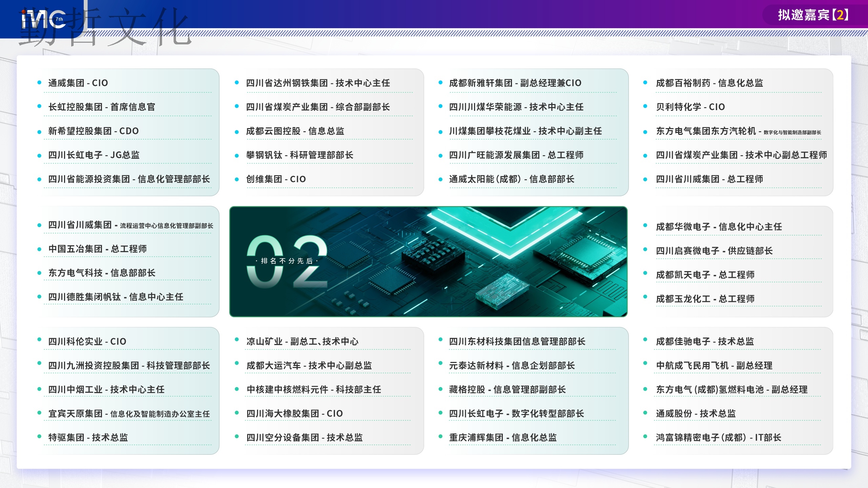This screenshot has height=488, width=868.
Task: Select the text 藏格控股 - 信息管理部副部长
Action: [x=508, y=390]
